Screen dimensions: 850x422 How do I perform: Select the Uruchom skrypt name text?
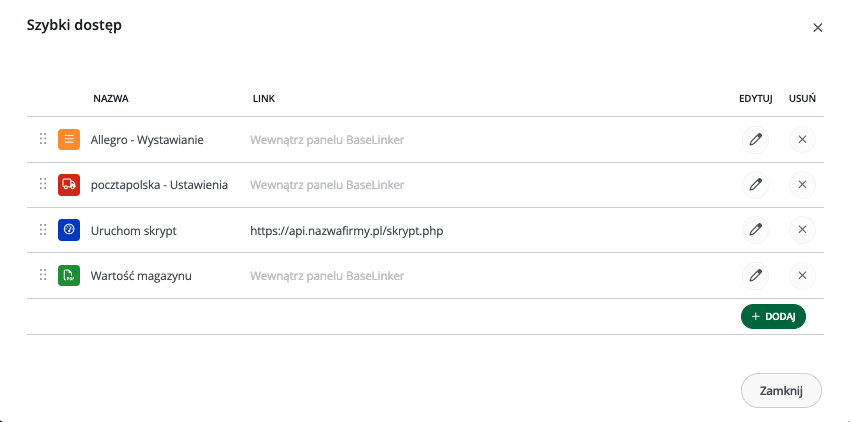(133, 231)
